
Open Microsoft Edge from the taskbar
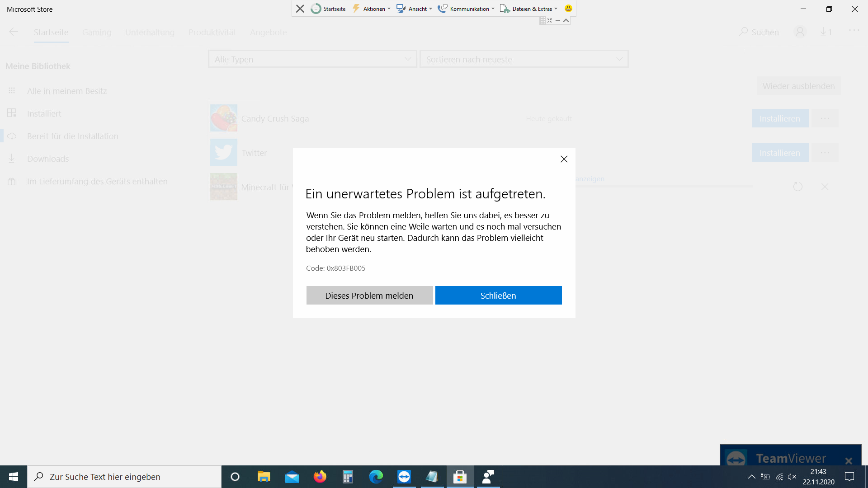pyautogui.click(x=376, y=477)
